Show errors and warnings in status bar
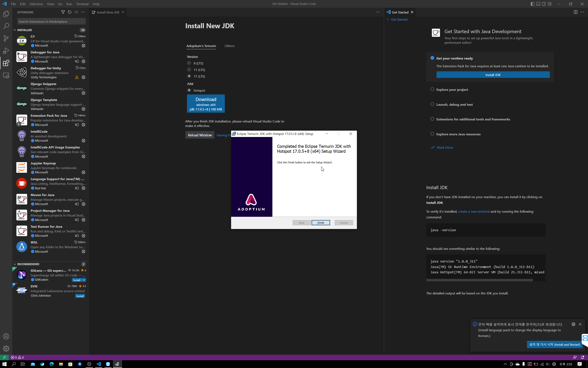Image resolution: width=588 pixels, height=368 pixels. (17, 357)
